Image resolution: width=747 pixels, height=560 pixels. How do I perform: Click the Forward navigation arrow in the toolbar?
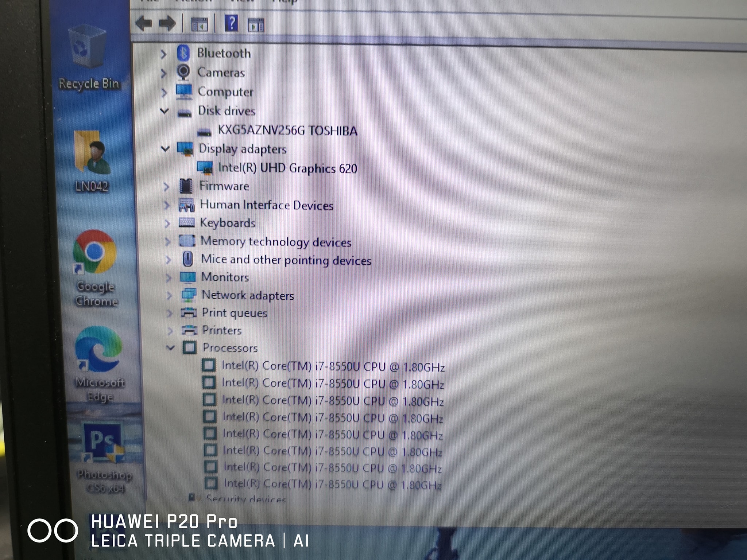tap(168, 23)
